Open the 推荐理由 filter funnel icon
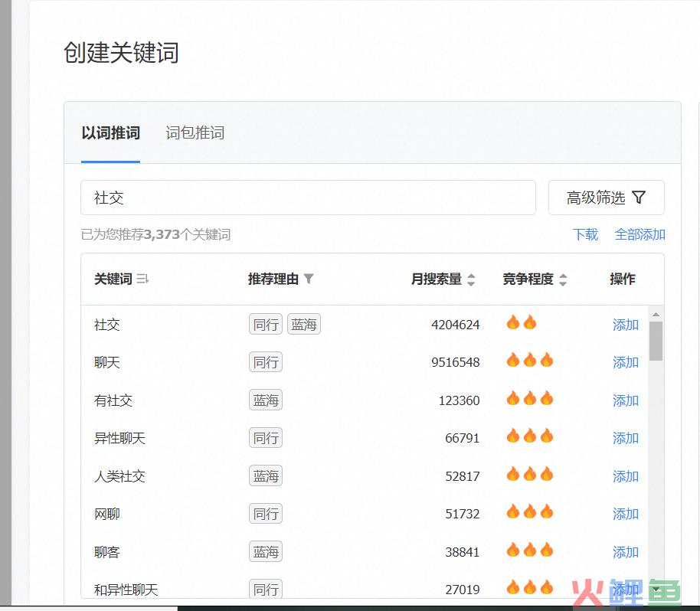Image resolution: width=700 pixels, height=611 pixels. (309, 279)
